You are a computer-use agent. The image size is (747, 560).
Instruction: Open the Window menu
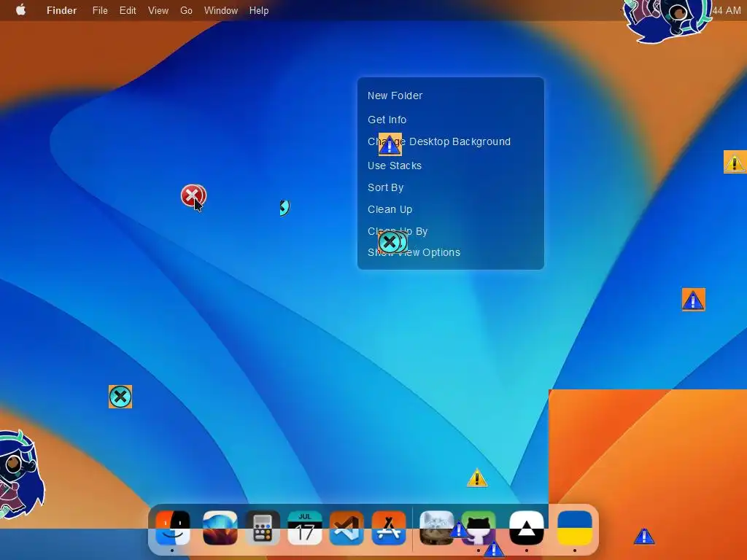pos(221,10)
